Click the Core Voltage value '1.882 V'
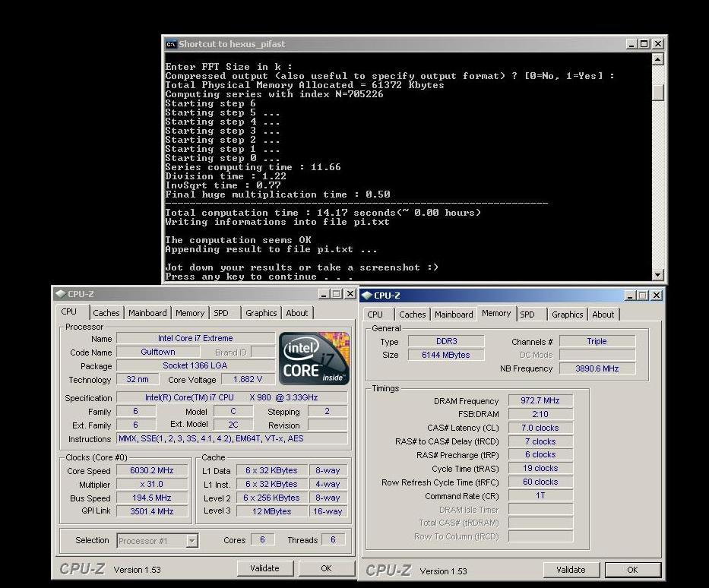 [247, 379]
